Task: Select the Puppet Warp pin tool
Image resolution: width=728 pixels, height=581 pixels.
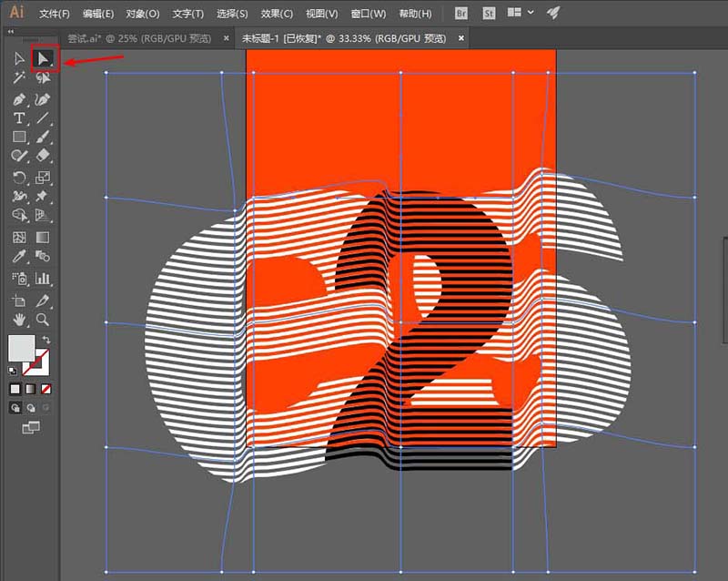Action: 42,196
